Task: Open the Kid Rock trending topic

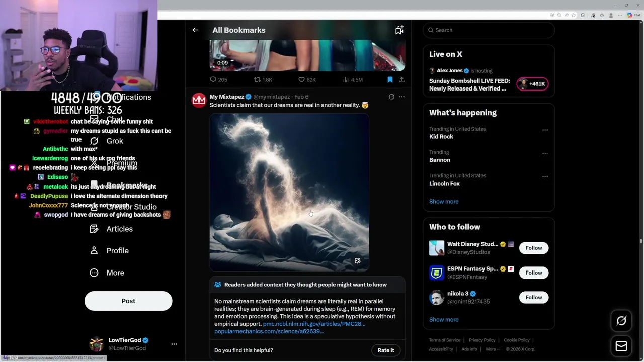Action: (441, 137)
